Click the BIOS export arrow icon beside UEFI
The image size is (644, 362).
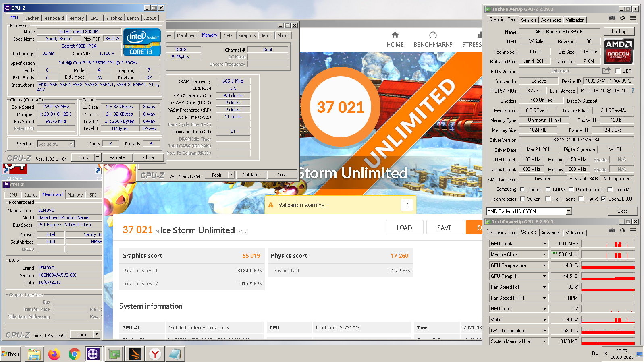606,71
